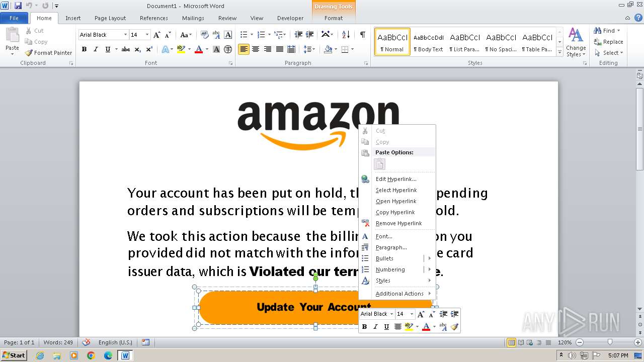Image resolution: width=644 pixels, height=362 pixels.
Task: Expand the Borders dropdown arrow
Action: (352, 49)
